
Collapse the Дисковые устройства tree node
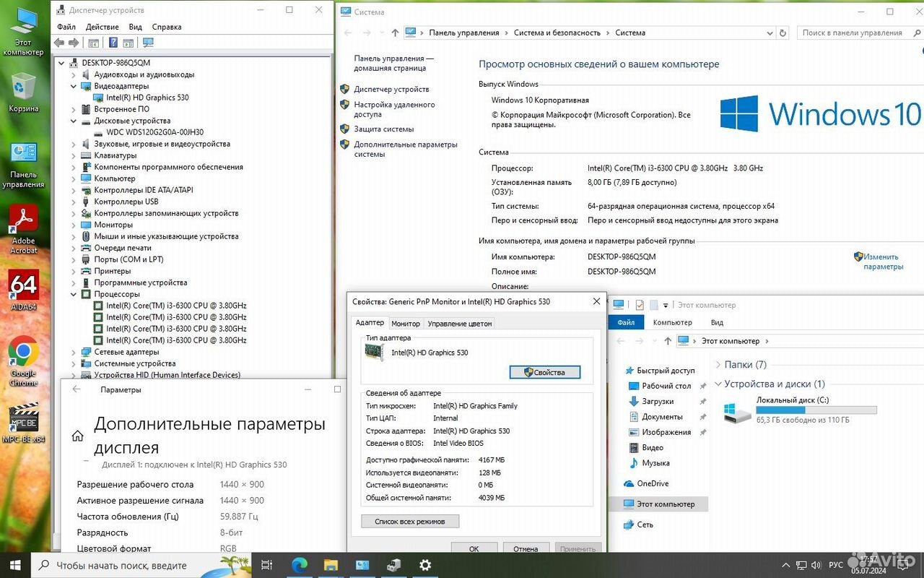pos(74,121)
